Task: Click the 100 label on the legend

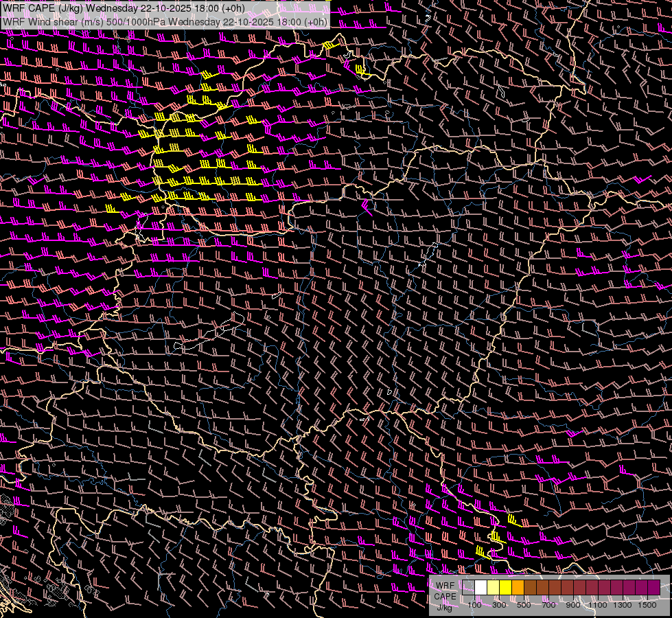Action: (x=474, y=605)
